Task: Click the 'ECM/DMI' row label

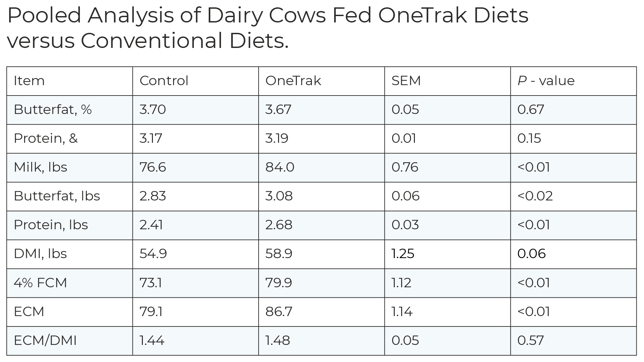Action: [x=45, y=341]
